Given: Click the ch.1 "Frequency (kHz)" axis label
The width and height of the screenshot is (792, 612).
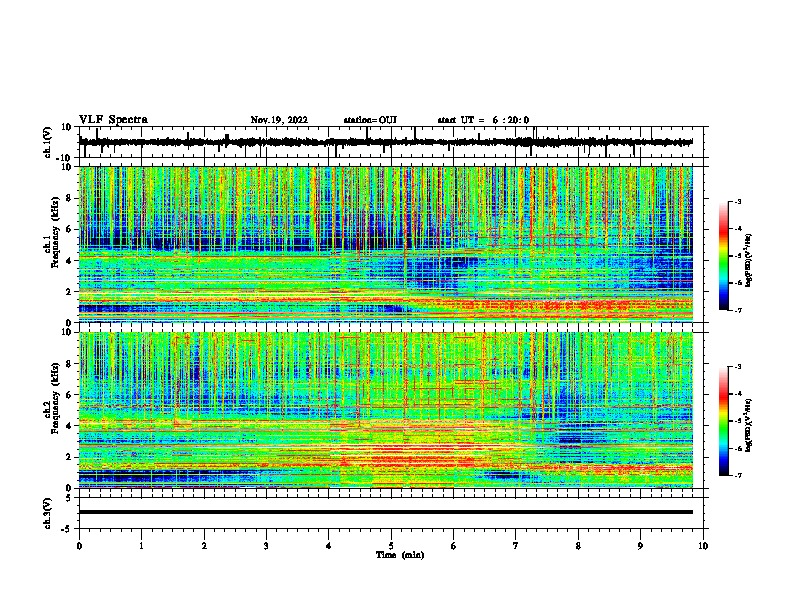Looking at the screenshot, I should click(x=55, y=232).
